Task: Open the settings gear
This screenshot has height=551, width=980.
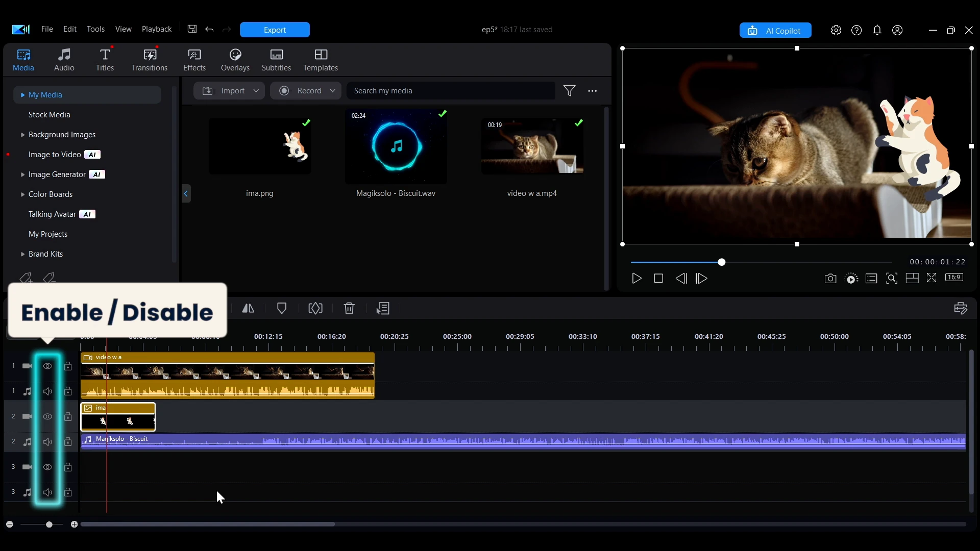Action: [x=836, y=30]
